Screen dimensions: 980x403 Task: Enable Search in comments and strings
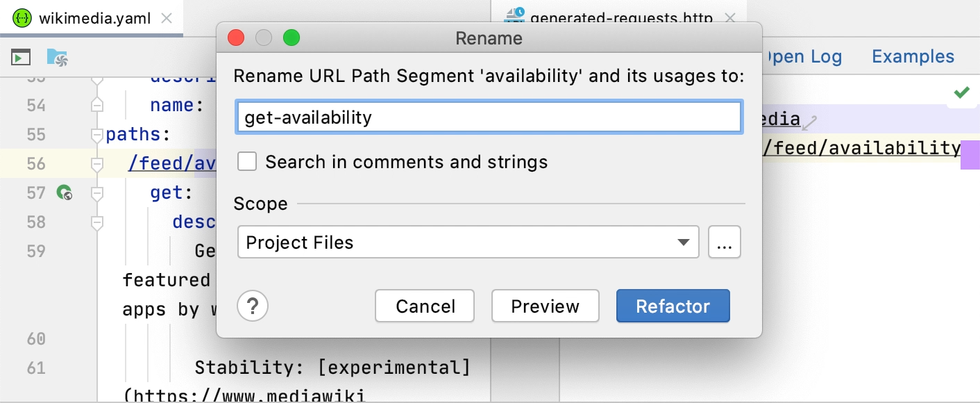click(247, 161)
